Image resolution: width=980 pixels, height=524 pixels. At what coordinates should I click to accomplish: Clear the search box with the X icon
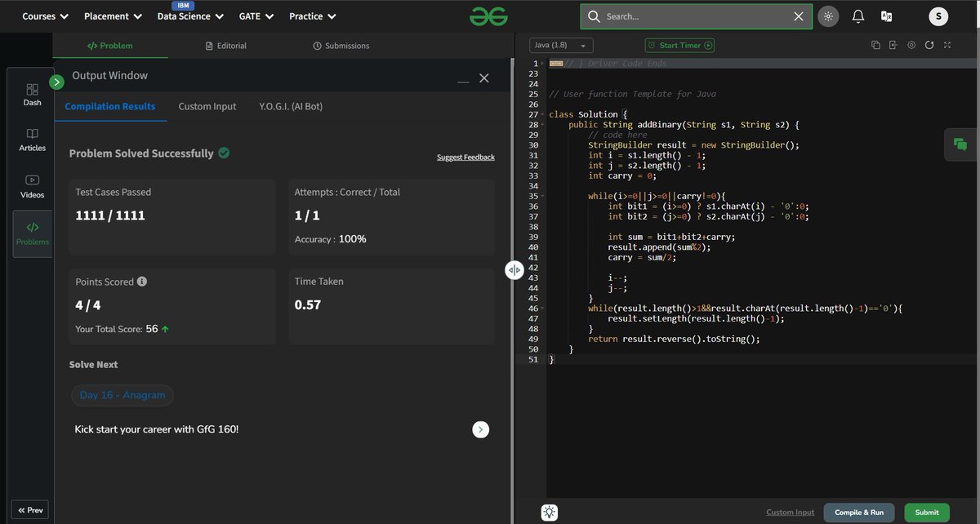(x=799, y=16)
